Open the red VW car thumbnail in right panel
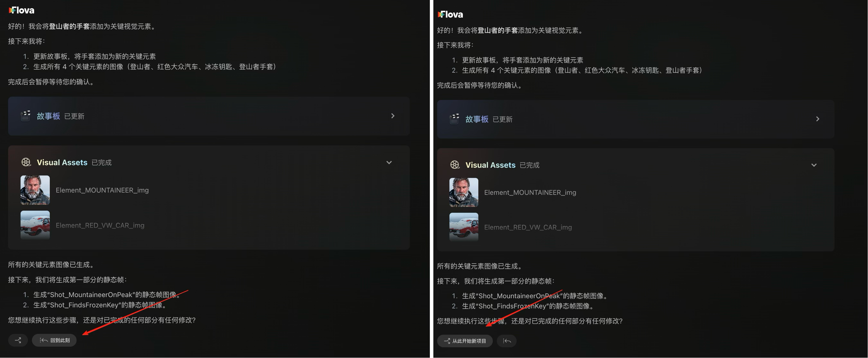The height and width of the screenshot is (358, 868). pyautogui.click(x=464, y=227)
